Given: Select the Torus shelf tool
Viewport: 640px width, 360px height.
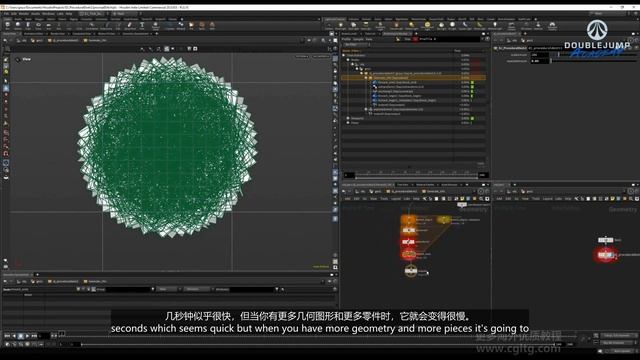Looking at the screenshot, I should coord(38,26).
